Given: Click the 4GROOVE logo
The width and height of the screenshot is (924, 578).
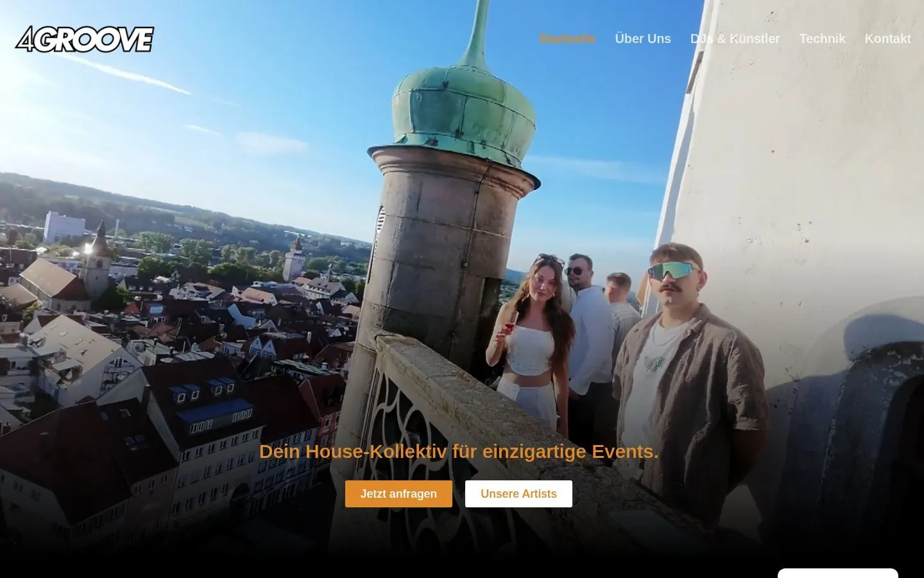Looking at the screenshot, I should (x=85, y=39).
